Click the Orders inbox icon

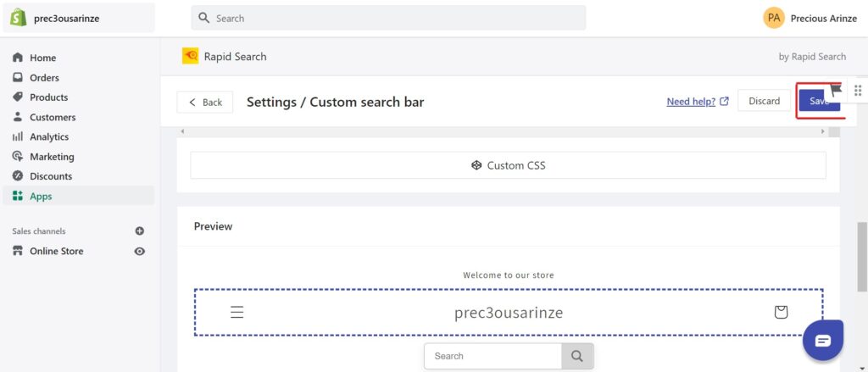coord(18,77)
